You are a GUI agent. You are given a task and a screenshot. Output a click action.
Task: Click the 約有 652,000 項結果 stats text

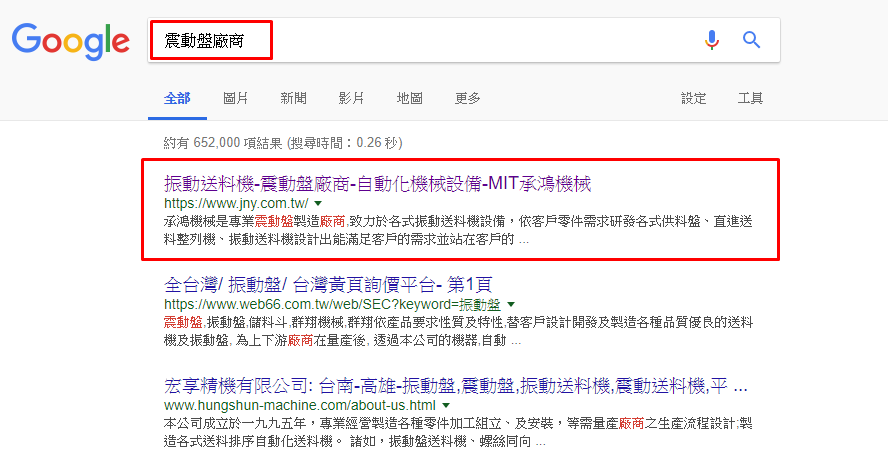click(x=283, y=143)
